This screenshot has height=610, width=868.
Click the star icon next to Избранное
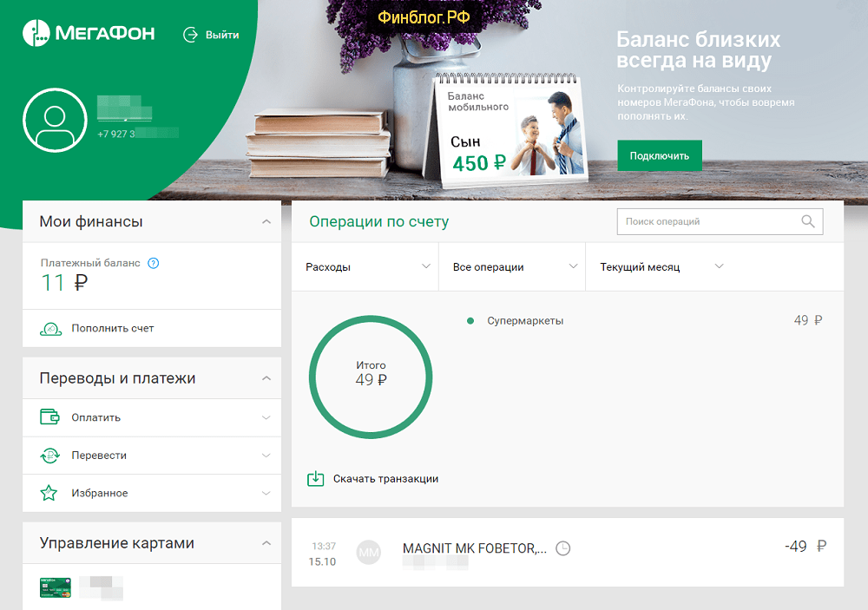tap(49, 493)
